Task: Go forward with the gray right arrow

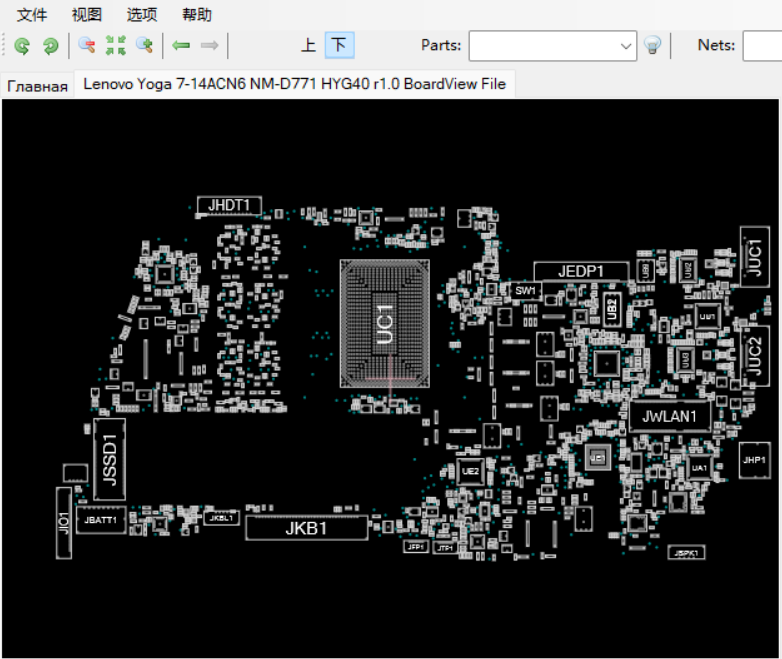Action: click(210, 46)
